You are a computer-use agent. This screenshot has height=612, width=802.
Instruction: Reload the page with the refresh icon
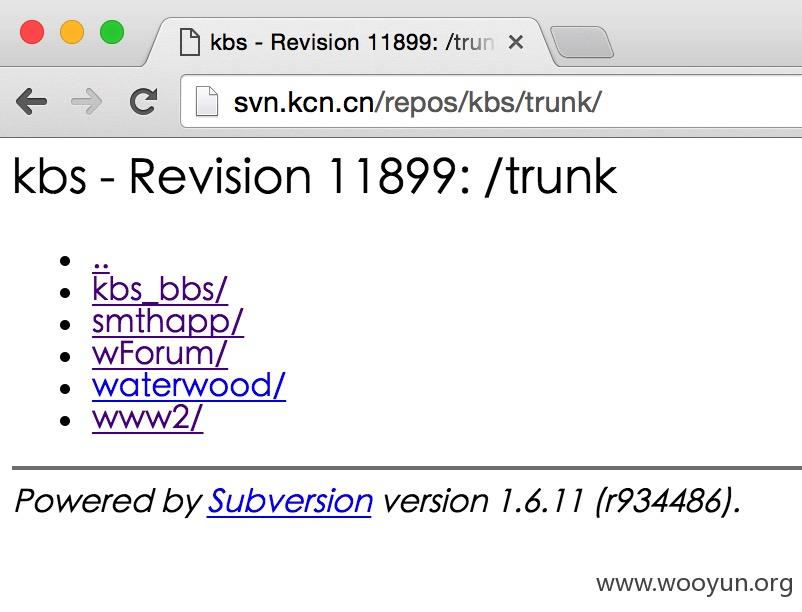(143, 101)
